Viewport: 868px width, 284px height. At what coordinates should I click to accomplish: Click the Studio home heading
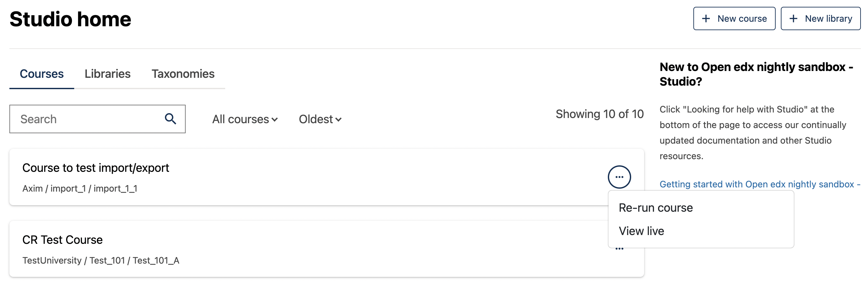click(x=70, y=19)
